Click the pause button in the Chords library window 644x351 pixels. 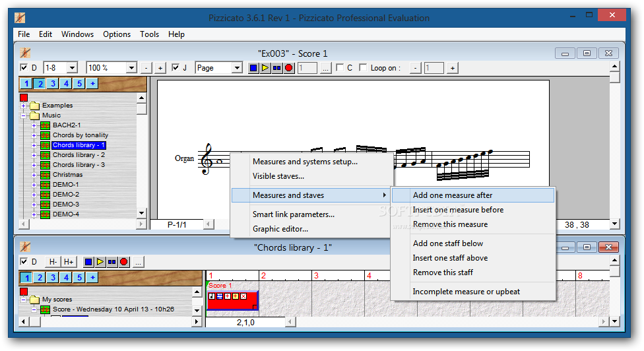pos(112,262)
